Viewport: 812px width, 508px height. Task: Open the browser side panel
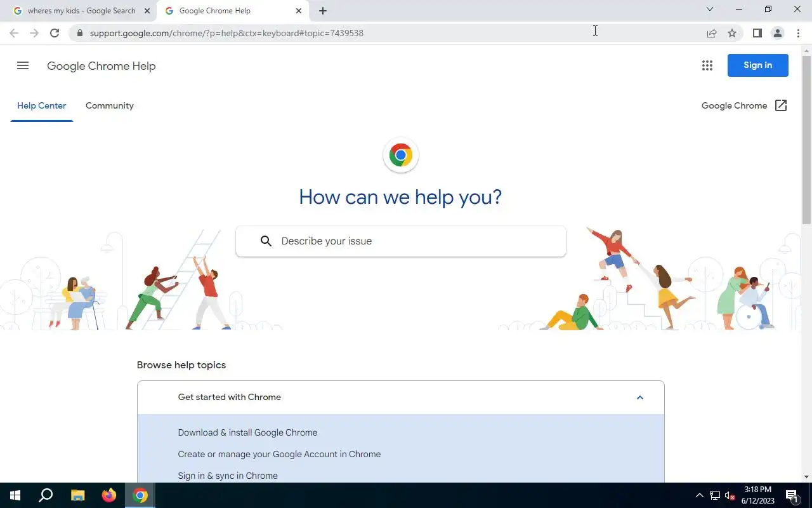coord(757,33)
